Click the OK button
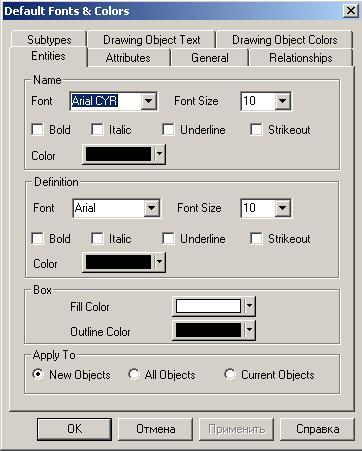This screenshot has height=451, width=362. [74, 429]
